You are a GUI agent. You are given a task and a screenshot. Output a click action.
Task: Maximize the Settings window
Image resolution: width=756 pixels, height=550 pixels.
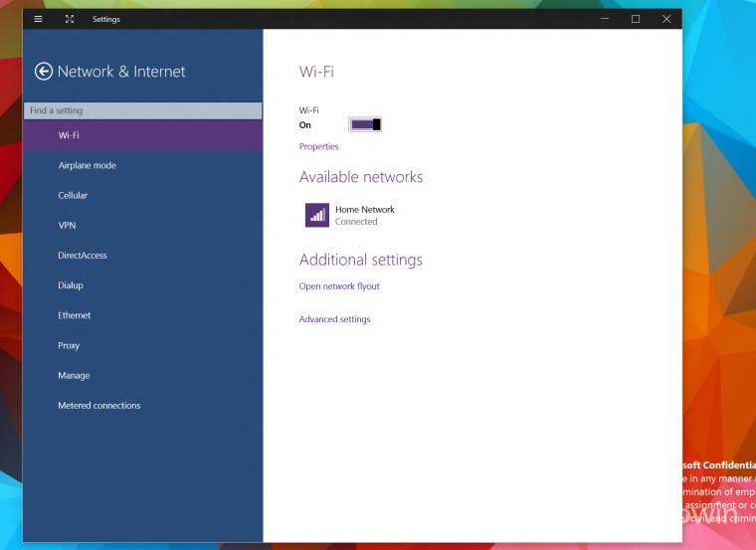pos(635,19)
